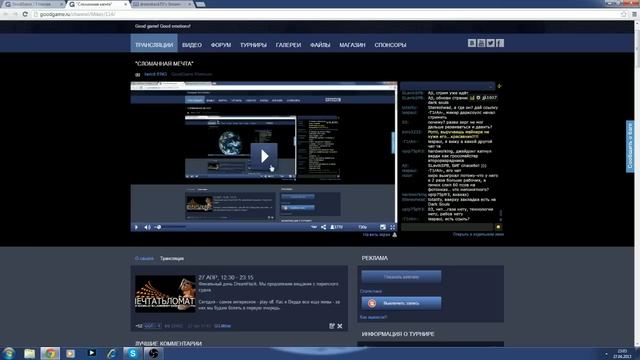Click the bookmark star in address bar
The image size is (640, 360).
[x=623, y=14]
